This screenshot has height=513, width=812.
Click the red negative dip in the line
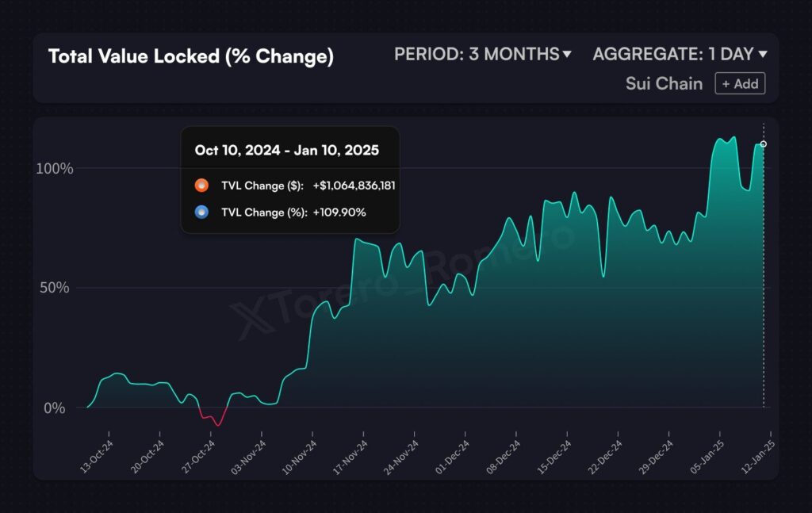pos(212,419)
